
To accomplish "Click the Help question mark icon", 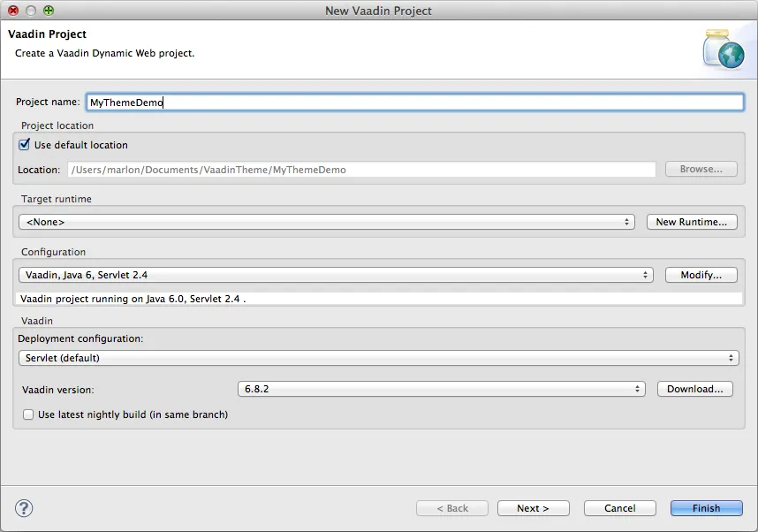I will 23,508.
